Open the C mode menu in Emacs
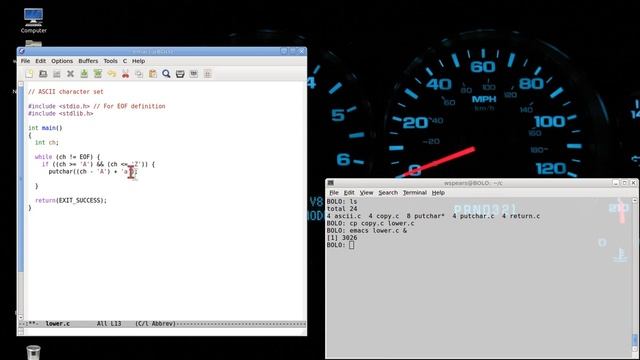Viewport: 640px width, 360px height. pos(124,61)
